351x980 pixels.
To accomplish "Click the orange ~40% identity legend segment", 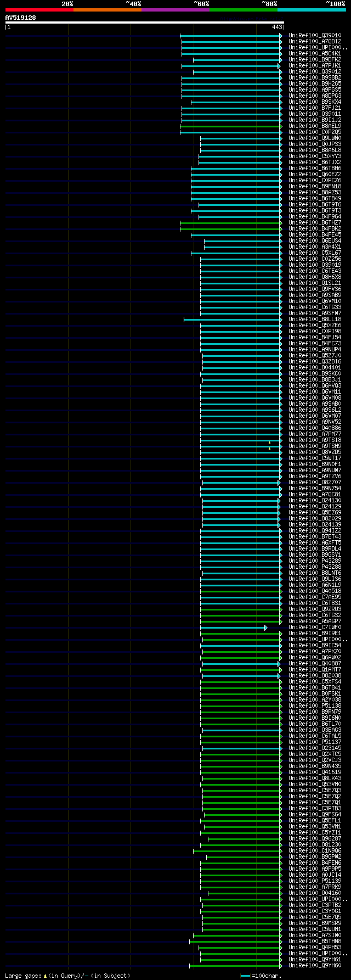I will click(x=107, y=10).
